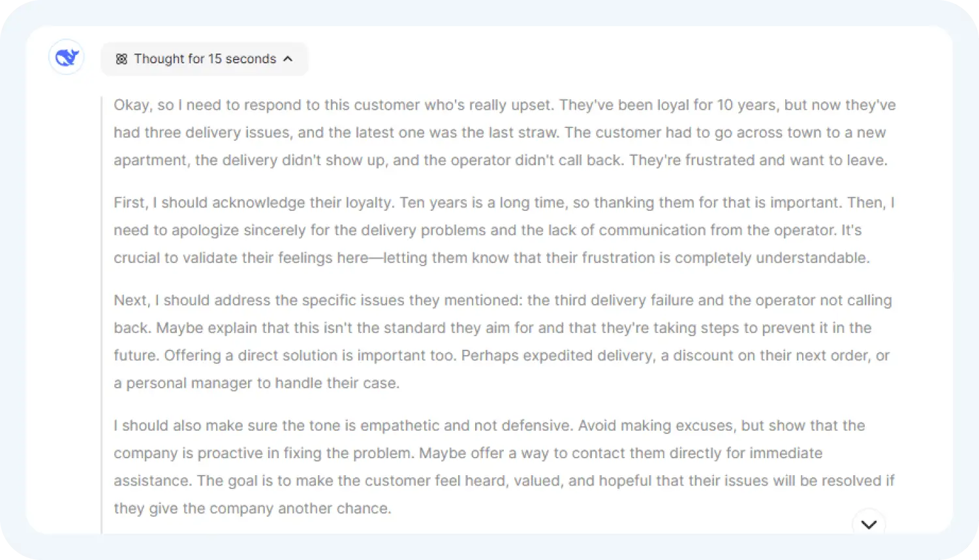The image size is (979, 560).
Task: Click the atom thinking icon
Action: pyautogui.click(x=121, y=59)
